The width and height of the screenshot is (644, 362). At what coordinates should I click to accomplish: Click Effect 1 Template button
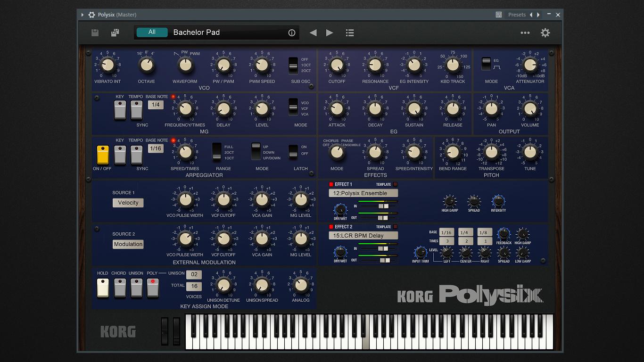click(x=395, y=184)
